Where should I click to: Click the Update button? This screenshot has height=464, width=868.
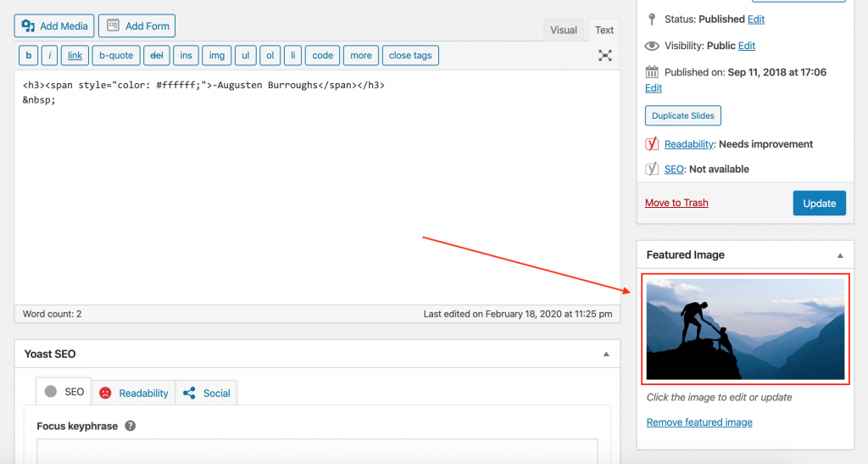click(820, 204)
